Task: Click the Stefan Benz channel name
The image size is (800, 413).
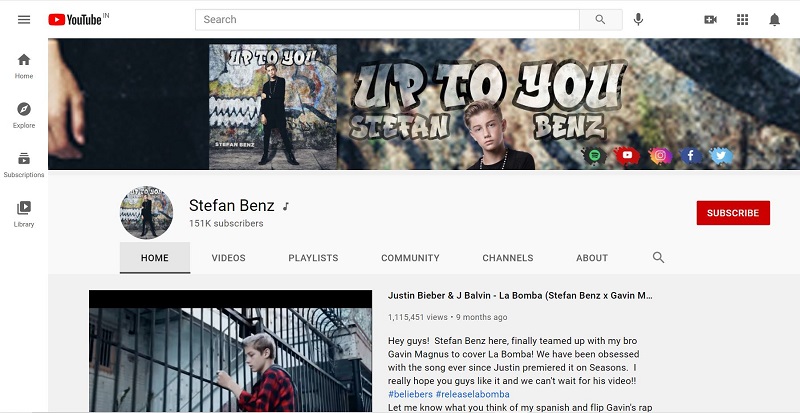Action: (x=232, y=206)
